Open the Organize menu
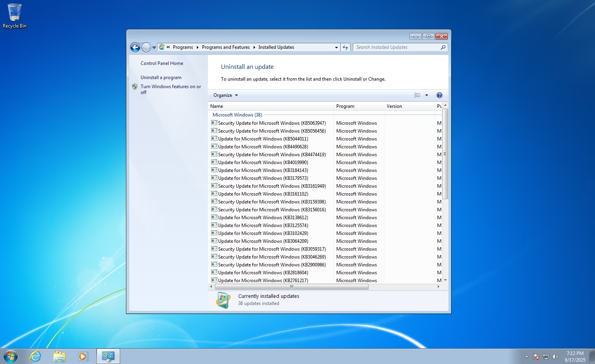The height and width of the screenshot is (364, 595). (x=226, y=95)
